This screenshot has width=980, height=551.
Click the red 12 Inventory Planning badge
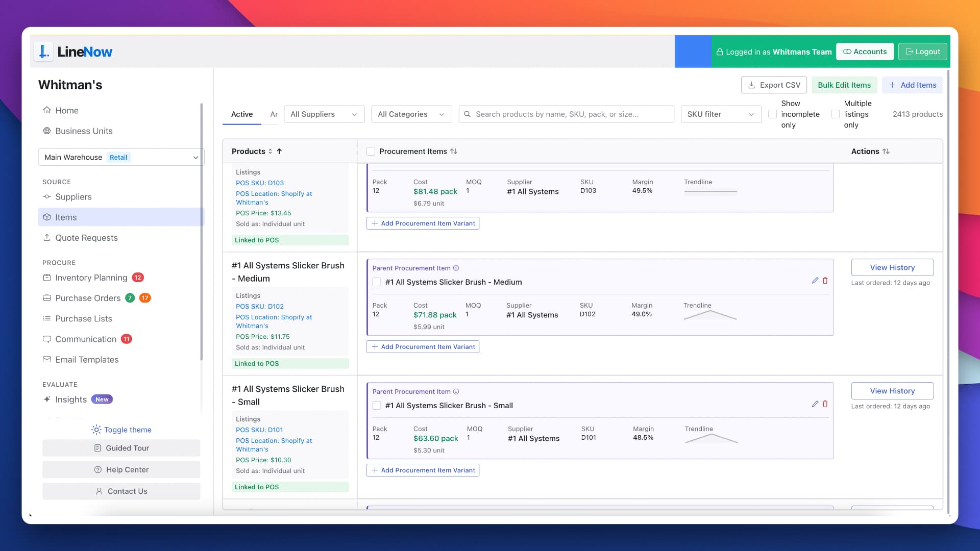tap(138, 278)
